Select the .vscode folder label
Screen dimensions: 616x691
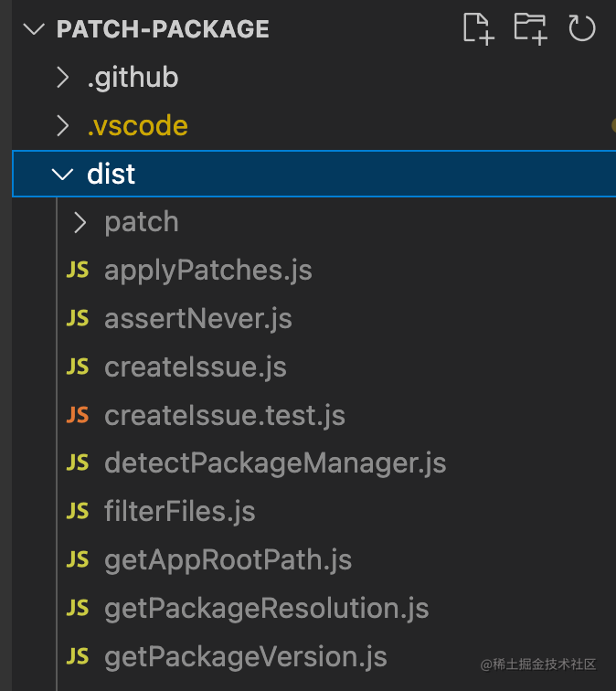click(x=137, y=126)
